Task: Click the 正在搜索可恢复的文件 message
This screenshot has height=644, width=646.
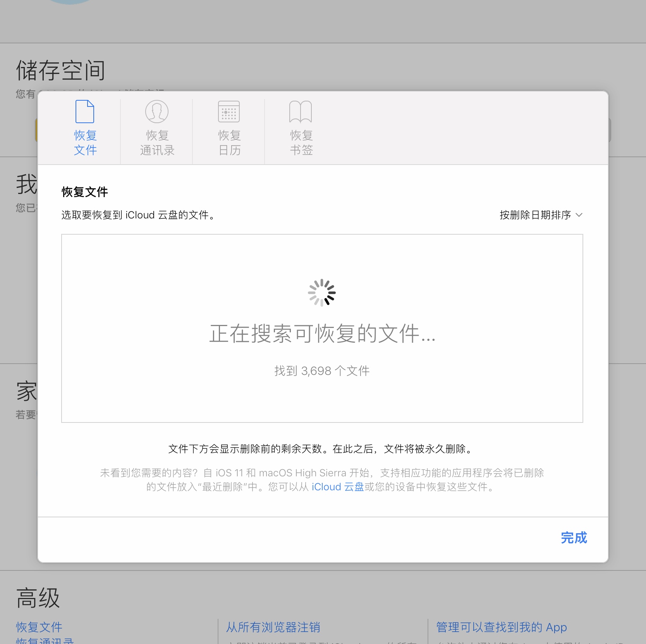Action: pos(322,333)
